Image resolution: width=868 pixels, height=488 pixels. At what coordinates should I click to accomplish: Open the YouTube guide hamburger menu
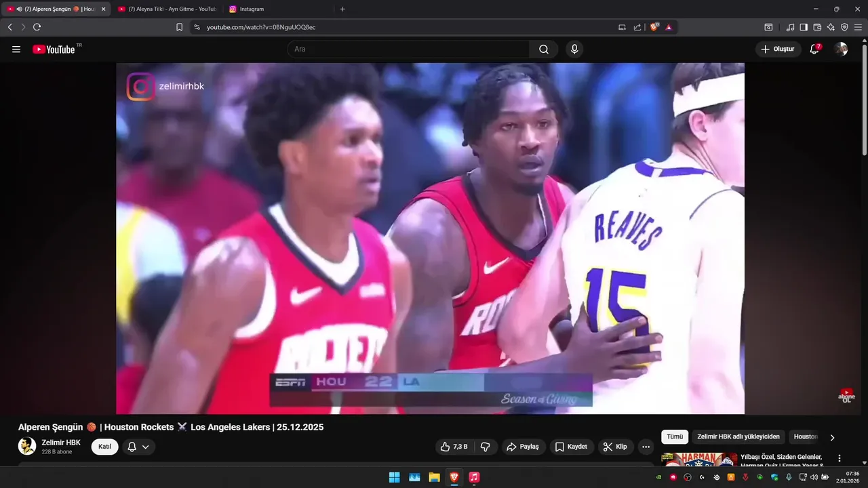click(16, 49)
